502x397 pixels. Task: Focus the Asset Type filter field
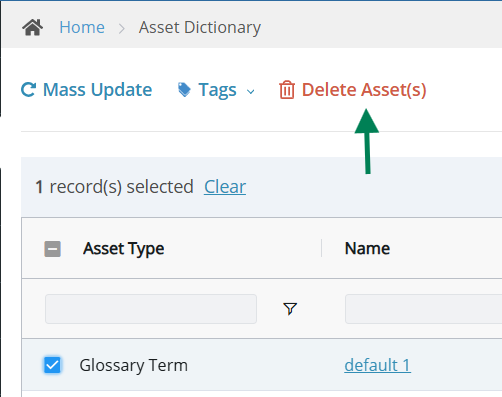151,309
